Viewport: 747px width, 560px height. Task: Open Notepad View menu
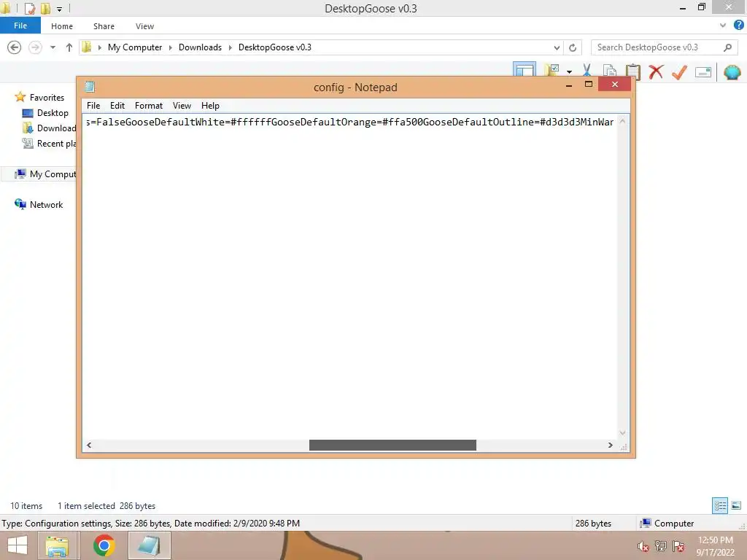[x=182, y=106]
